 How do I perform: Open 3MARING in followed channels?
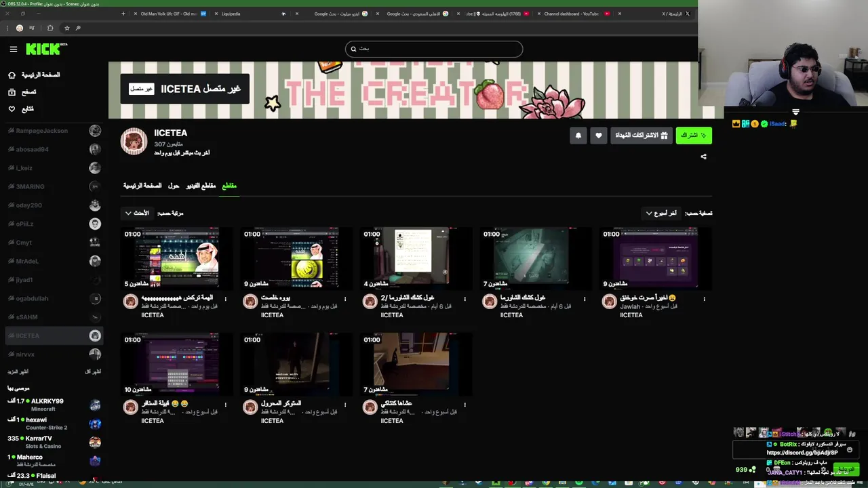[54, 186]
